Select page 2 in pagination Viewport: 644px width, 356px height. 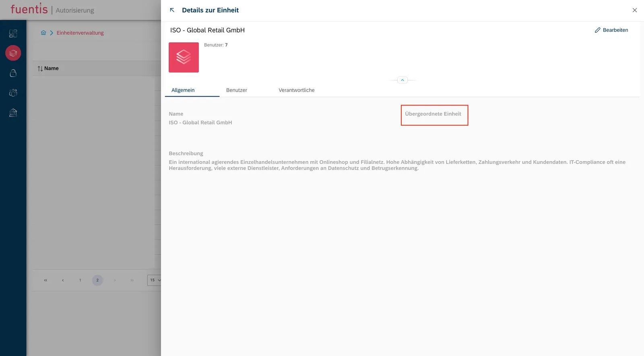coord(97,280)
